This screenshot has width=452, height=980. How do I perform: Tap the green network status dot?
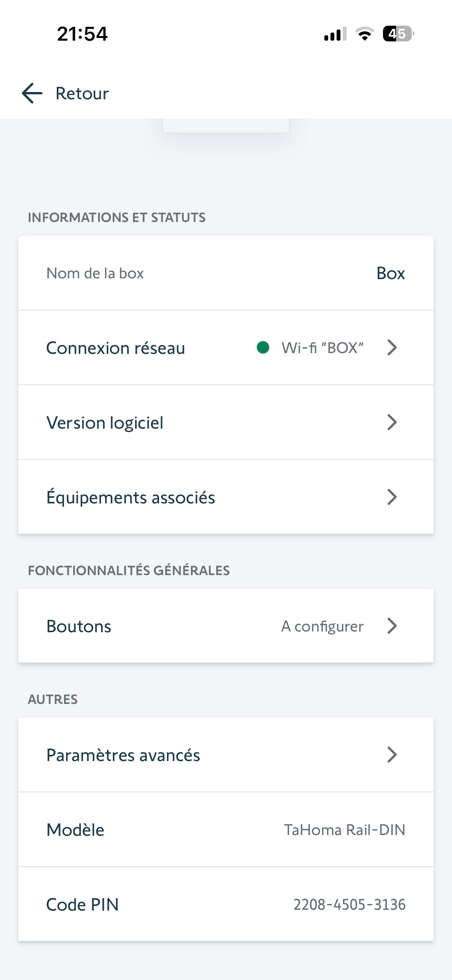263,348
